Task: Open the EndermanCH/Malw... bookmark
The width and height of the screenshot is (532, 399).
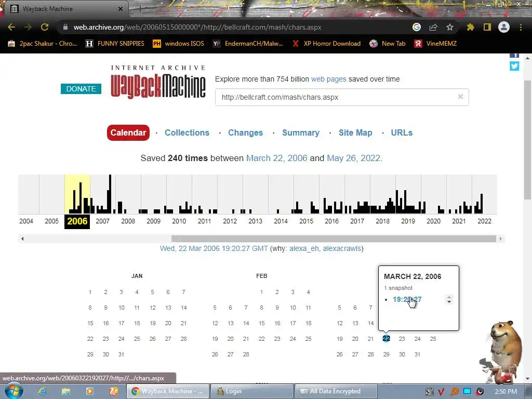Action: (x=248, y=44)
